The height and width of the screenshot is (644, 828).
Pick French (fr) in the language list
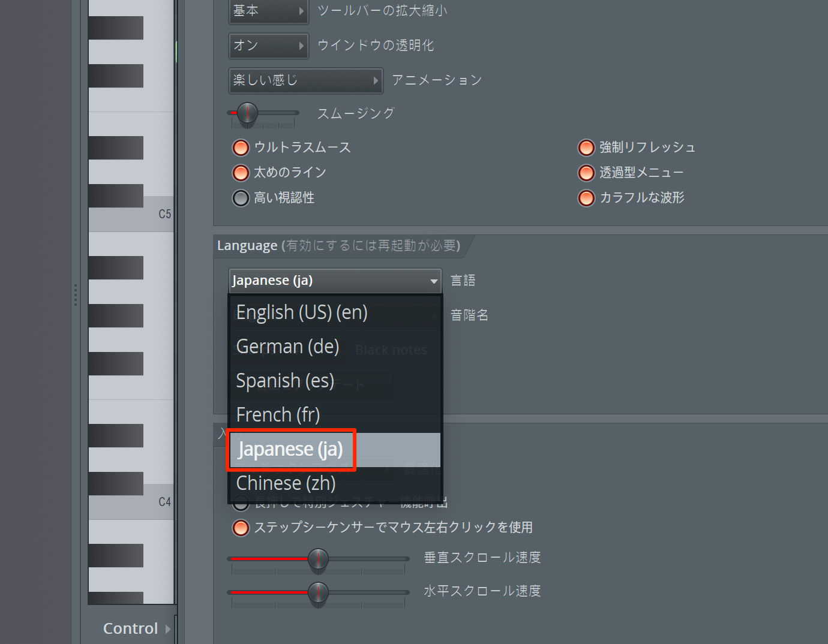[335, 415]
